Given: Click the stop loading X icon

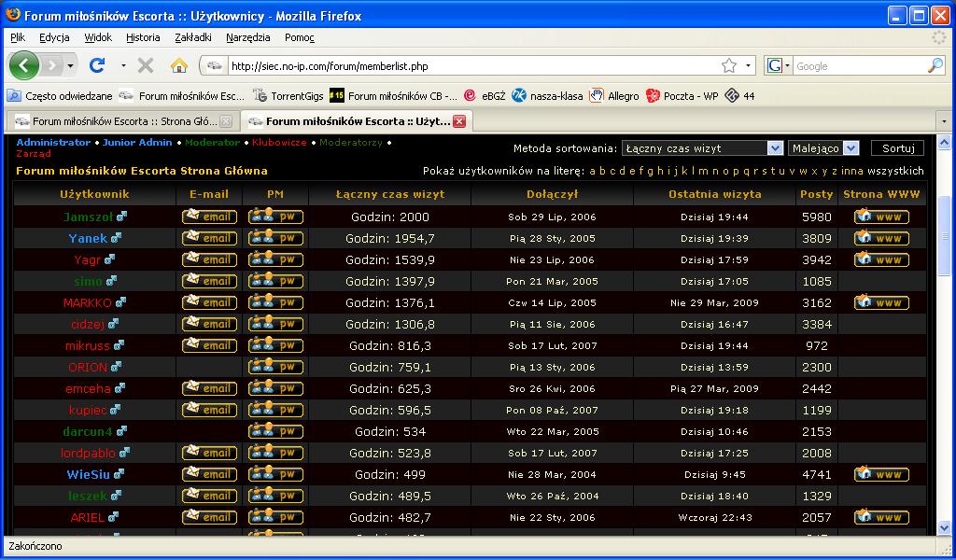Looking at the screenshot, I should (146, 65).
